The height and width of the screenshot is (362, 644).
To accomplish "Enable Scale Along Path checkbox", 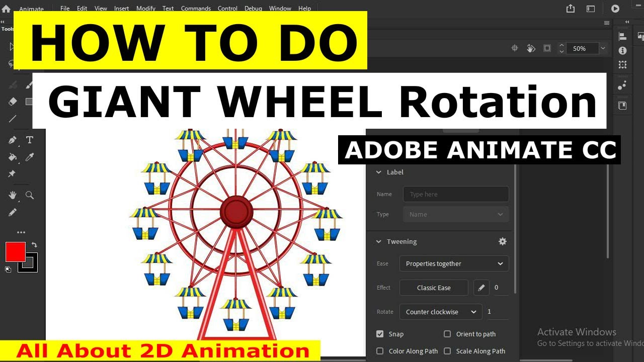I will coord(447,351).
